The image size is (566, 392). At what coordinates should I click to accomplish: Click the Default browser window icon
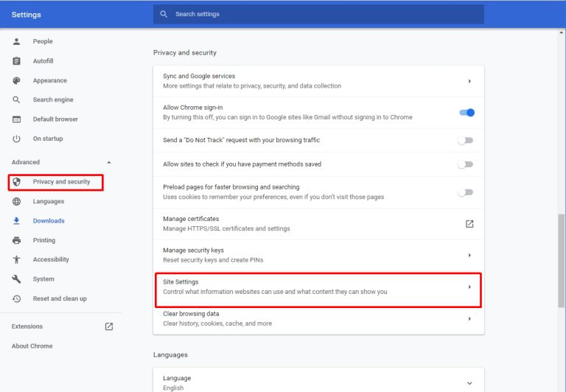17,119
